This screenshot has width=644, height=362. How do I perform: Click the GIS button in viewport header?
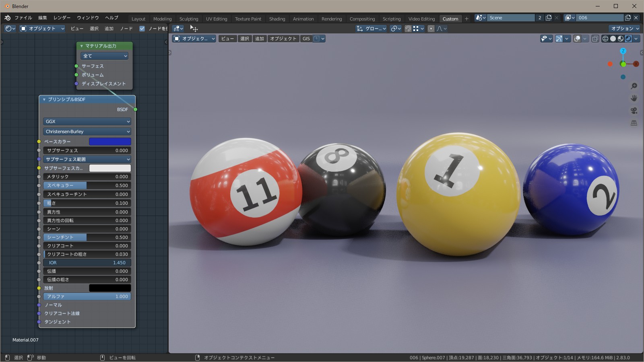click(306, 39)
